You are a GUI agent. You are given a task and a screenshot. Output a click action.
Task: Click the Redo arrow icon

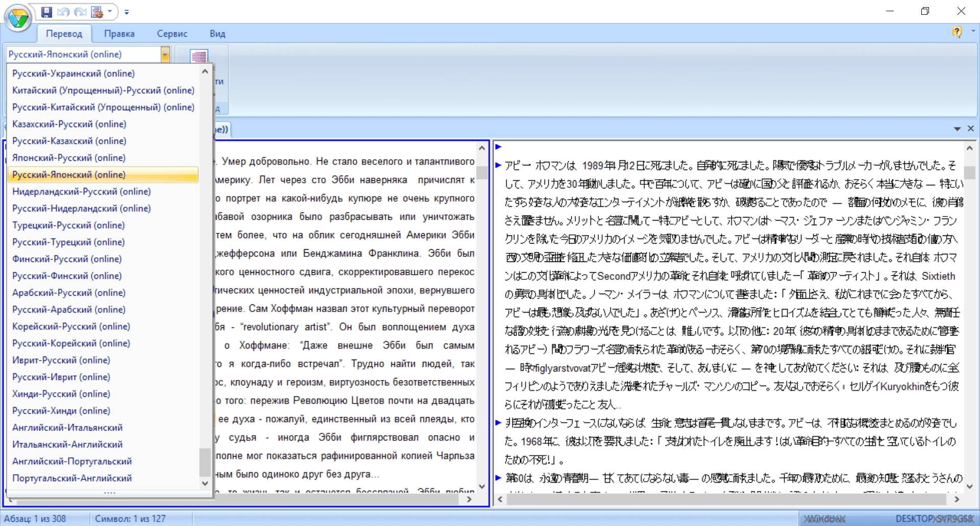coord(80,12)
